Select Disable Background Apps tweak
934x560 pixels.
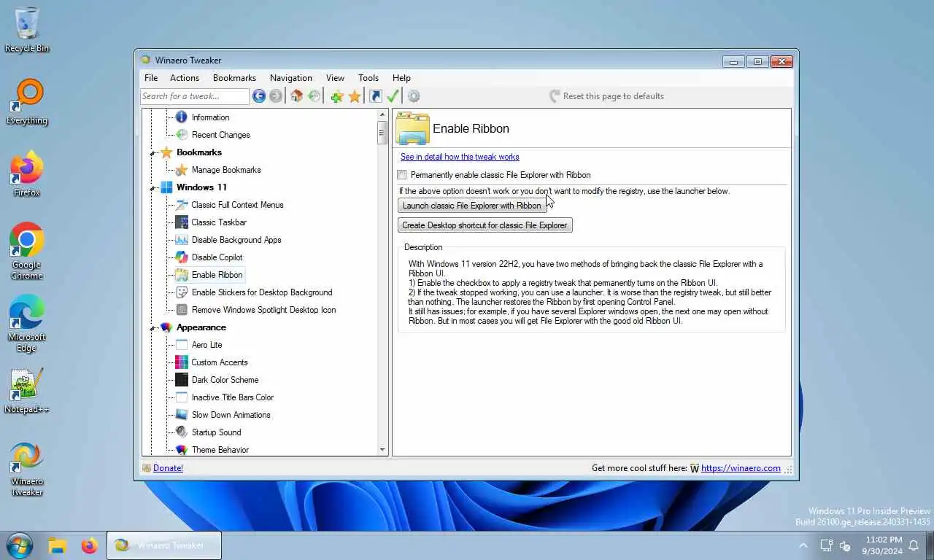(x=236, y=240)
